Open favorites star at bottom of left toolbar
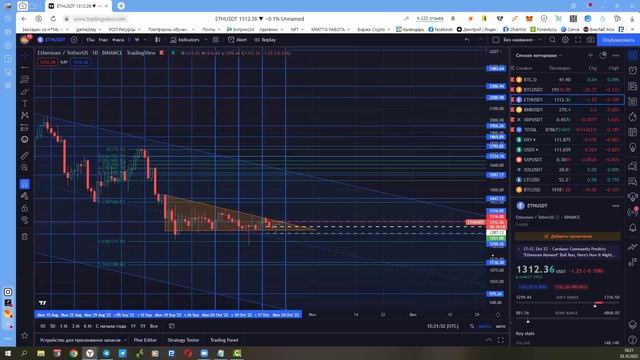 pyautogui.click(x=24, y=336)
